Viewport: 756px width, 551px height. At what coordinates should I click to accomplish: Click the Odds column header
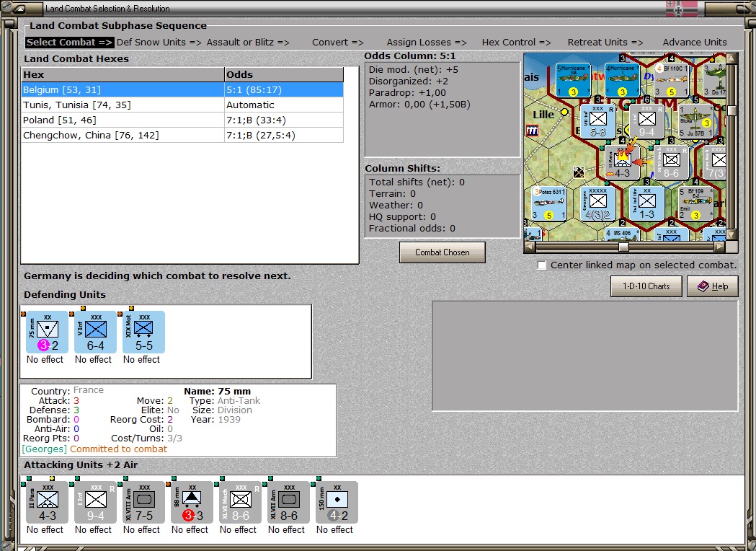tap(284, 75)
